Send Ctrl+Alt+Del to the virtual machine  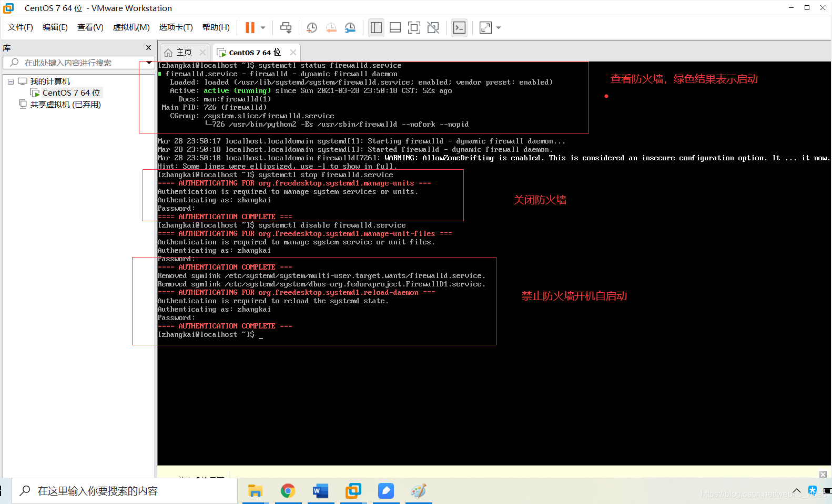[x=286, y=27]
